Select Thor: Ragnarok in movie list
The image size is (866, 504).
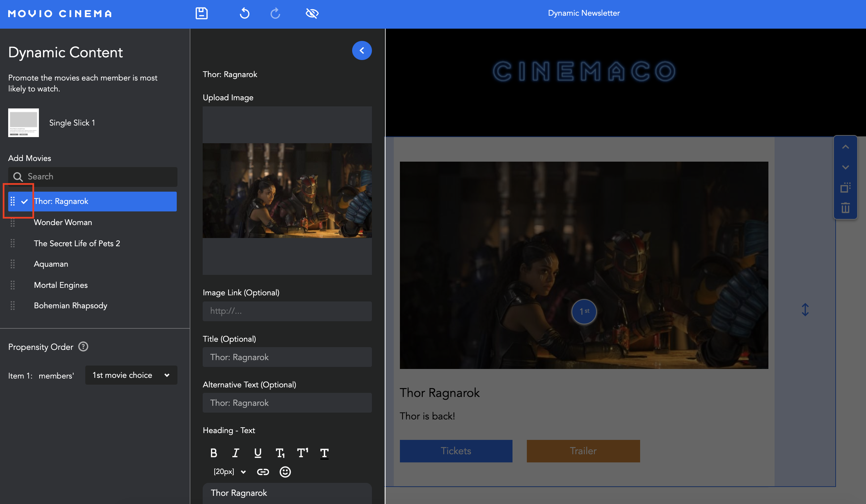(x=92, y=202)
